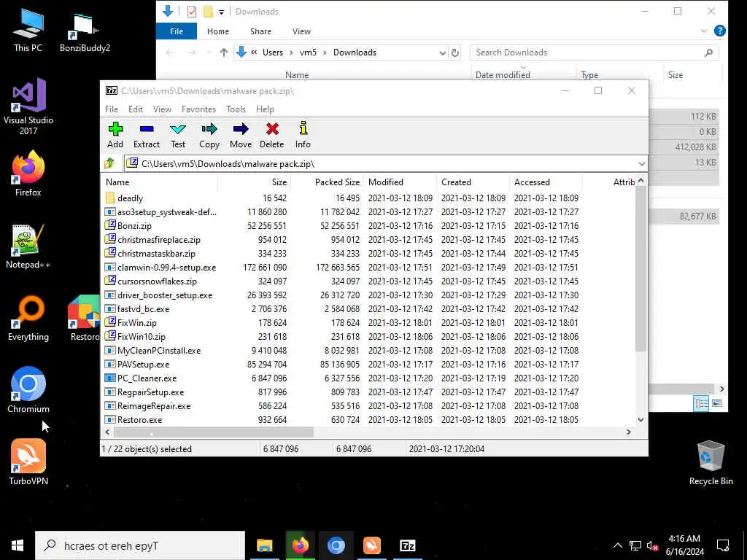Image resolution: width=747 pixels, height=560 pixels.
Task: Show hidden system tray icons
Action: point(617,545)
